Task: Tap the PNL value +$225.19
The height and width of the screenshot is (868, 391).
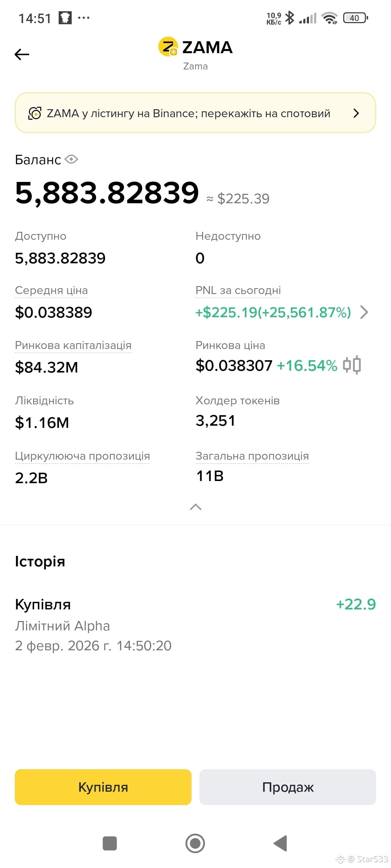Action: (x=273, y=312)
